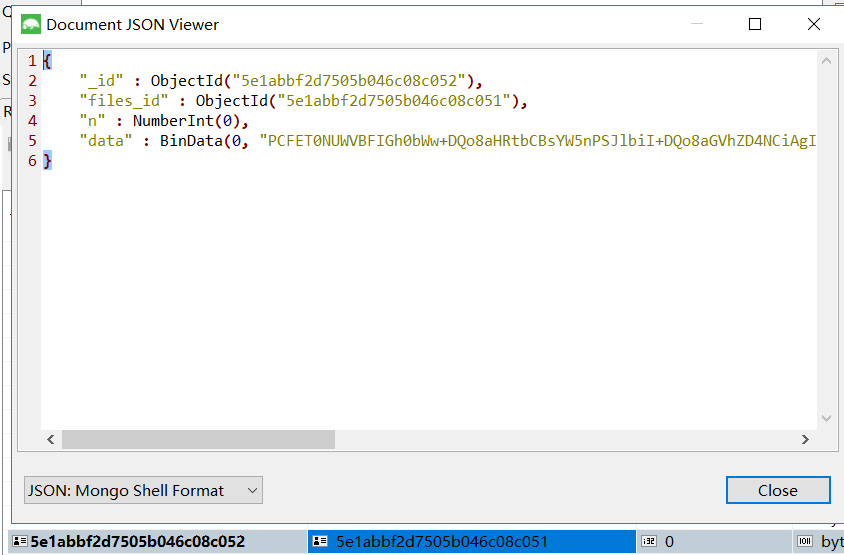Screen dimensions: 844x555
Task: Click the horizontal scrollbar thumb
Action: click(x=198, y=439)
